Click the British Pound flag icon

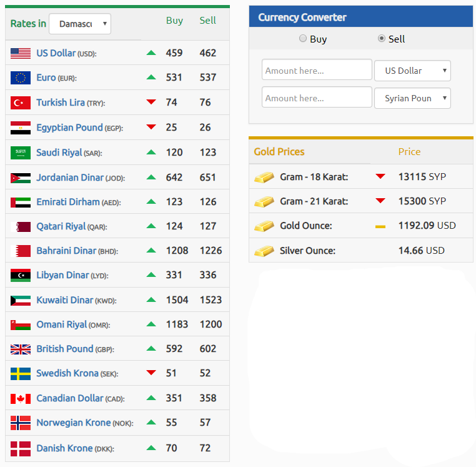[21, 349]
